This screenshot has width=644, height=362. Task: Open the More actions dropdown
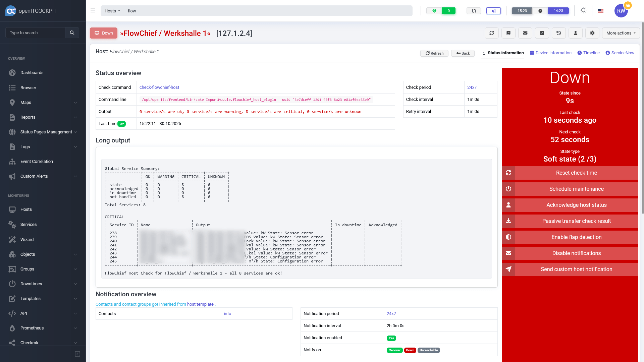tap(621, 33)
